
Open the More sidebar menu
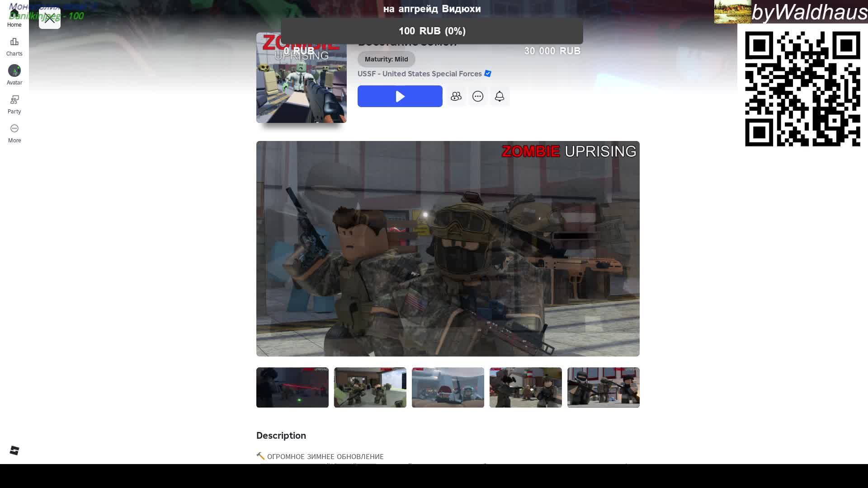click(14, 134)
